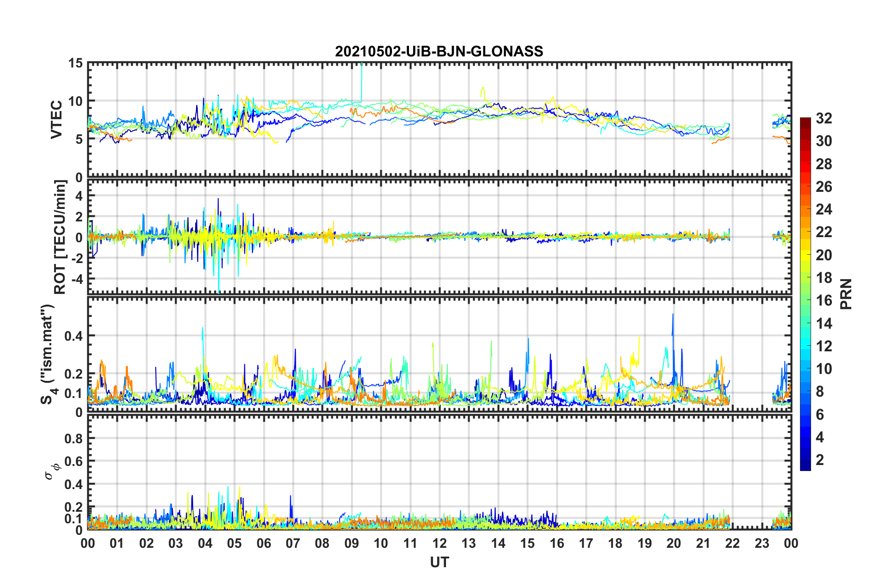Click VTEC axis tick label 15
This screenshot has width=879, height=588.
click(x=75, y=63)
